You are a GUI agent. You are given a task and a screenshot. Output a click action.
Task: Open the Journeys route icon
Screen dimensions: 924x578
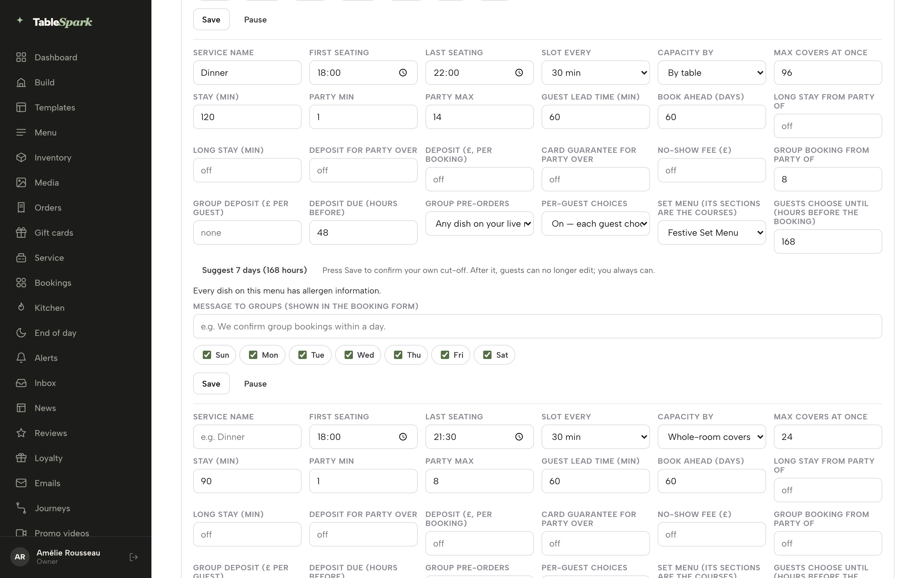tap(21, 508)
